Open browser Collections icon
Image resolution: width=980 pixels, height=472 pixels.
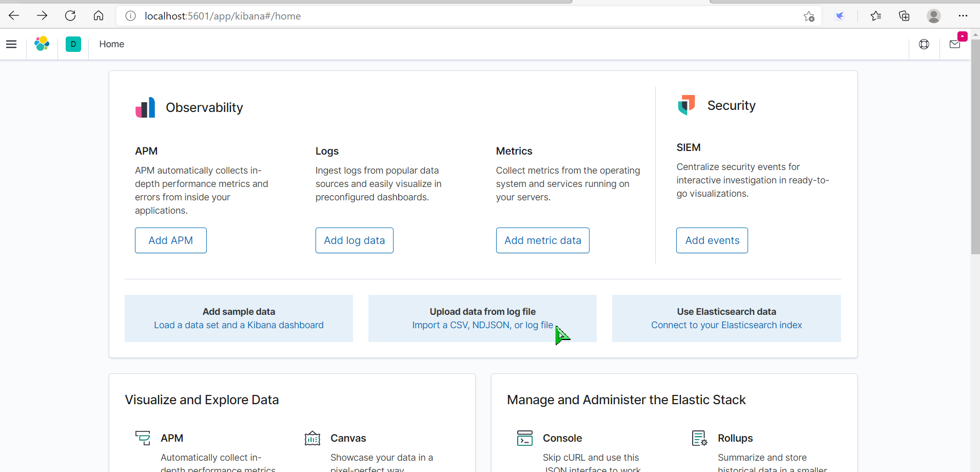pyautogui.click(x=904, y=16)
